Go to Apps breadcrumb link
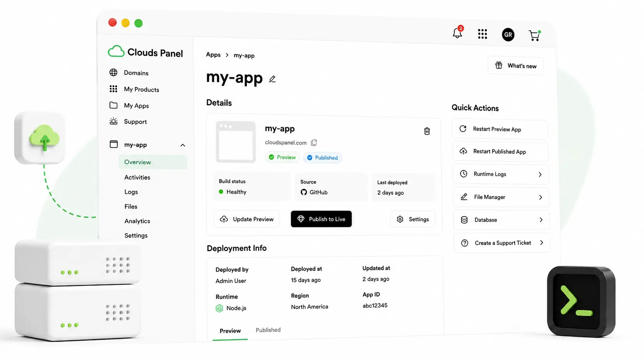644x362 pixels. click(x=213, y=55)
